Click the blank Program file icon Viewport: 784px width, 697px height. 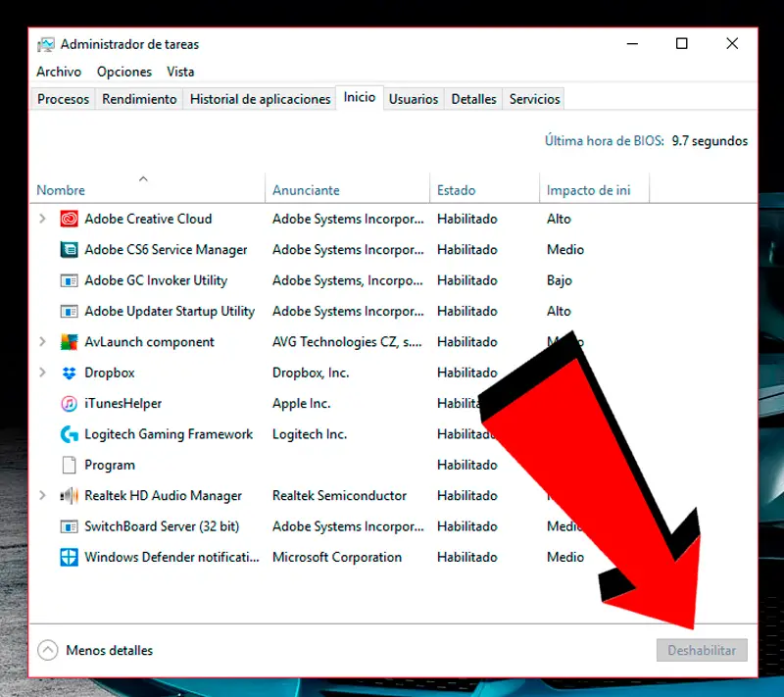tap(69, 465)
